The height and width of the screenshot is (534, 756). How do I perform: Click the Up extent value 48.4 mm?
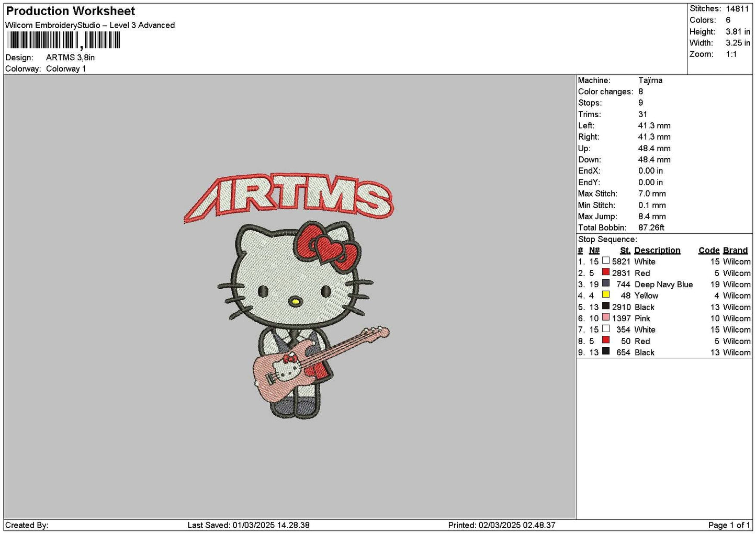pyautogui.click(x=654, y=149)
